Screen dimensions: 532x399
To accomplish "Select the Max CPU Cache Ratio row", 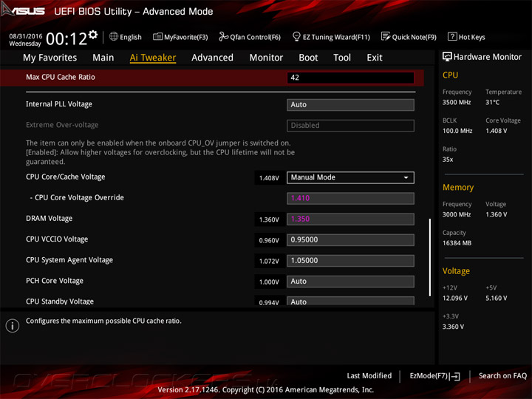I will coord(212,78).
